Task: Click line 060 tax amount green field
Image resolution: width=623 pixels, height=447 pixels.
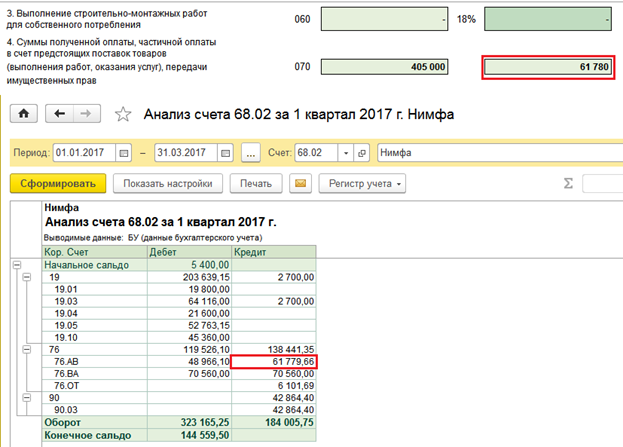Action: pyautogui.click(x=548, y=19)
